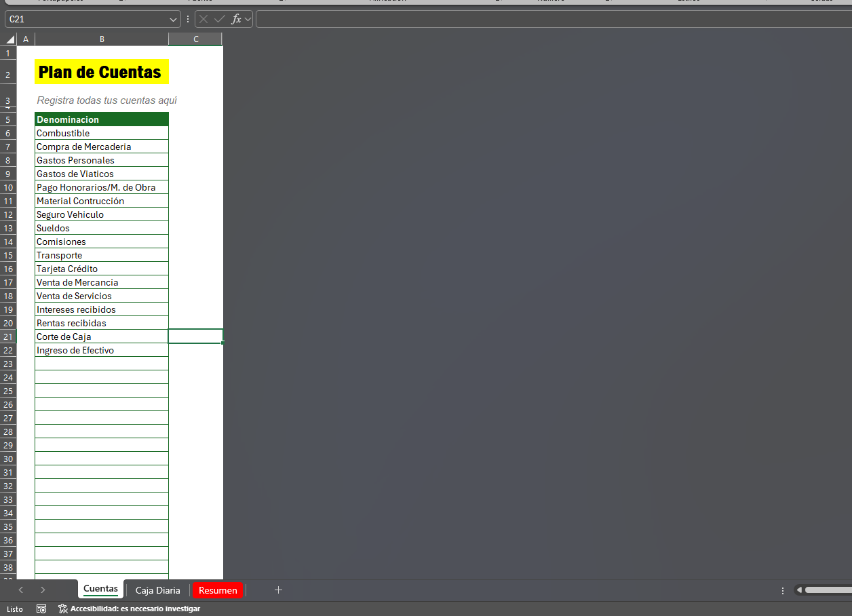
Task: Click the 'Denominacion' header cell
Action: click(102, 119)
